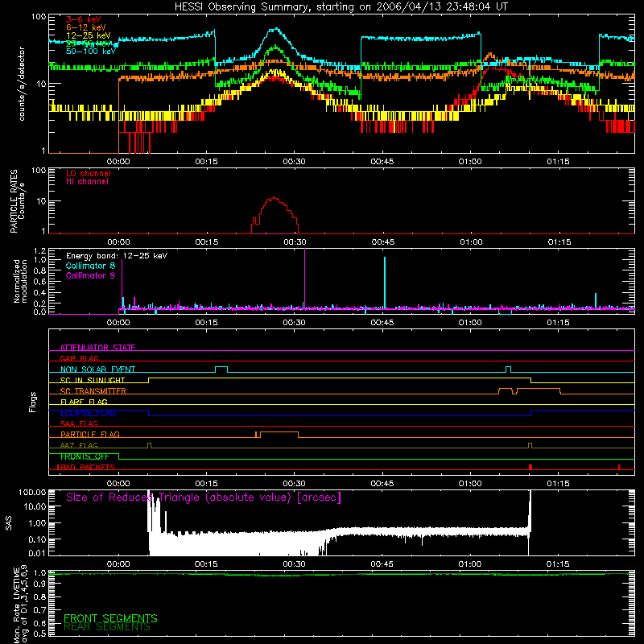644x644 pixels.
Task: Select the '3-6 keV' legend label
Action: click(84, 19)
